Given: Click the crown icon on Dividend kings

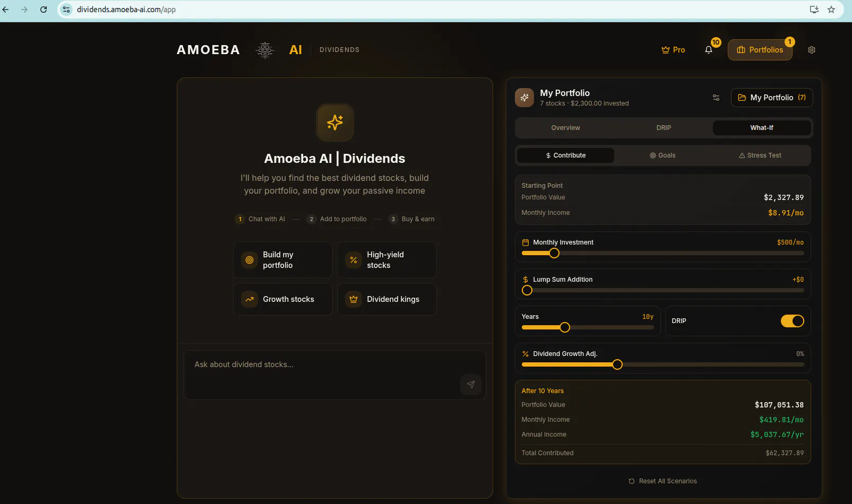Looking at the screenshot, I should (354, 299).
